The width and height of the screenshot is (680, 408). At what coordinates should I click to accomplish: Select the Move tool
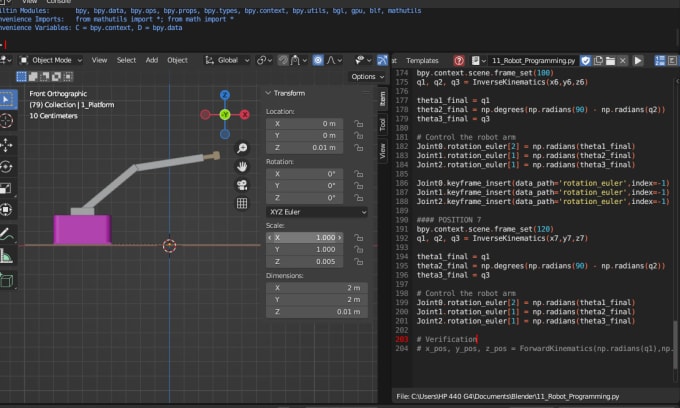(7, 145)
